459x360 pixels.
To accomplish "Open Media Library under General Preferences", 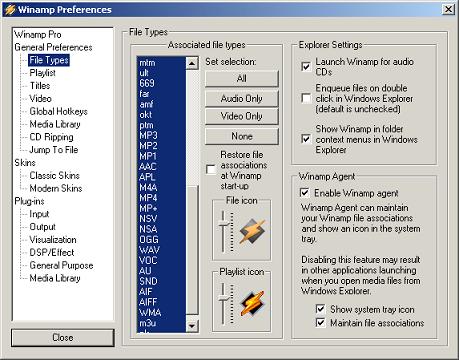I will pos(55,124).
